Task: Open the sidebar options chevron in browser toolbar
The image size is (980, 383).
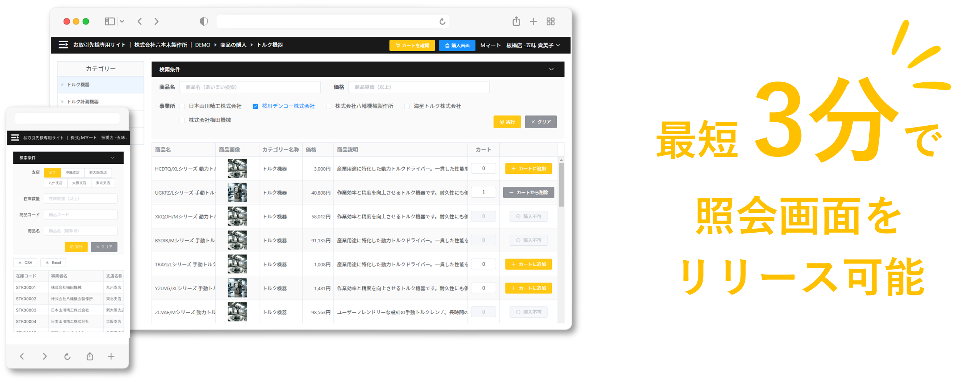Action: [x=122, y=22]
